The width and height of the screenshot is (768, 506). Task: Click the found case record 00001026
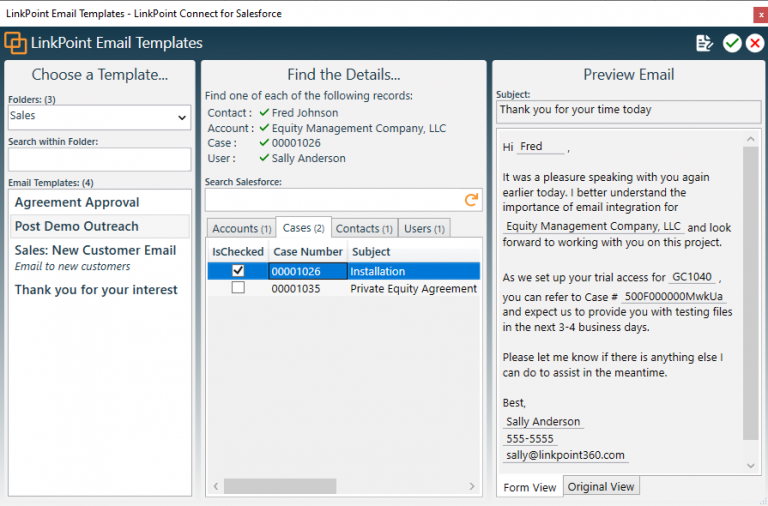[x=296, y=143]
